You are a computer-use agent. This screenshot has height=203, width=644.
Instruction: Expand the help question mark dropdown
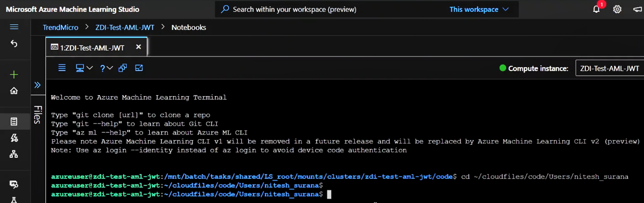pyautogui.click(x=106, y=68)
